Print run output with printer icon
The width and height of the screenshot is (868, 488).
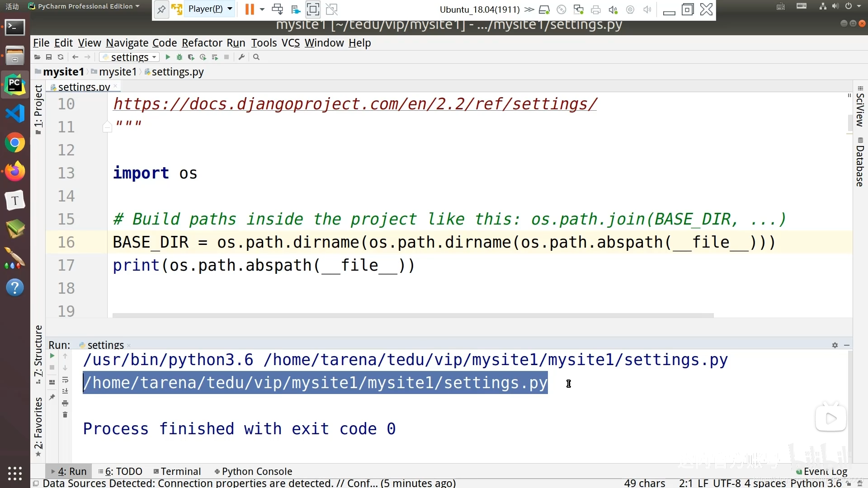coord(65,403)
